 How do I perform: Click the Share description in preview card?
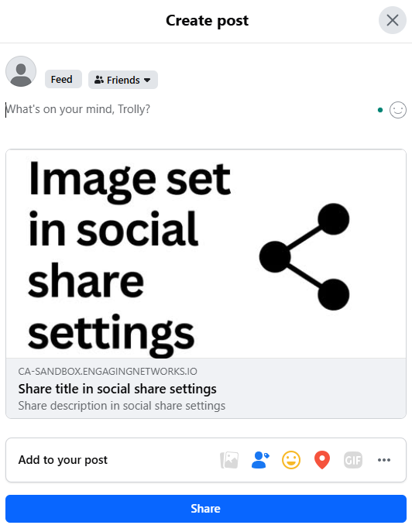tap(122, 406)
